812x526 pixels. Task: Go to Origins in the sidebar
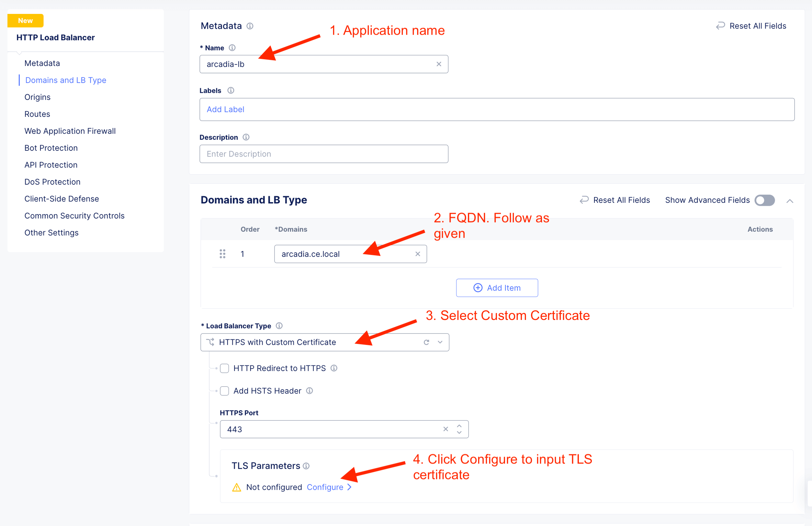tap(38, 97)
